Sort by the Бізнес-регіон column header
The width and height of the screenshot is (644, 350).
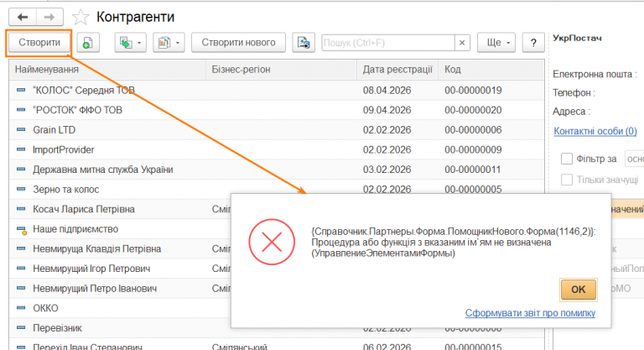[282, 70]
